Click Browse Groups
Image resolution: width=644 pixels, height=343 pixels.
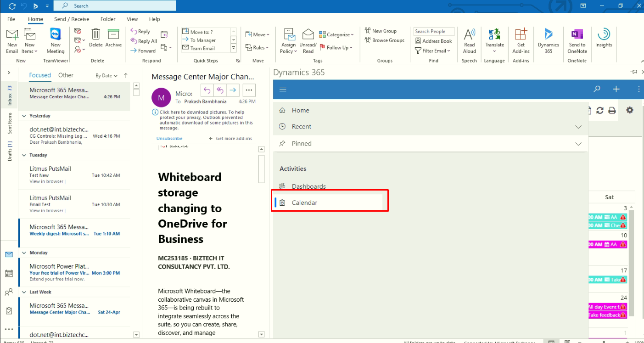(385, 40)
